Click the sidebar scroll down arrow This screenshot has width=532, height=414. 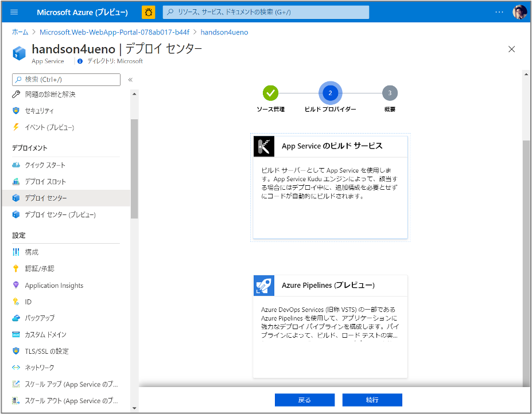[x=134, y=408]
